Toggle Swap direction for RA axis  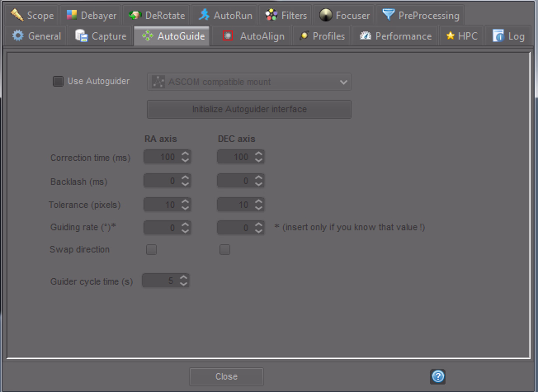point(151,249)
